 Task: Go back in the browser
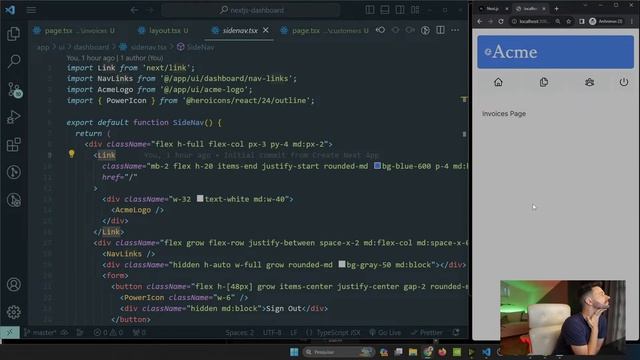pyautogui.click(x=480, y=21)
